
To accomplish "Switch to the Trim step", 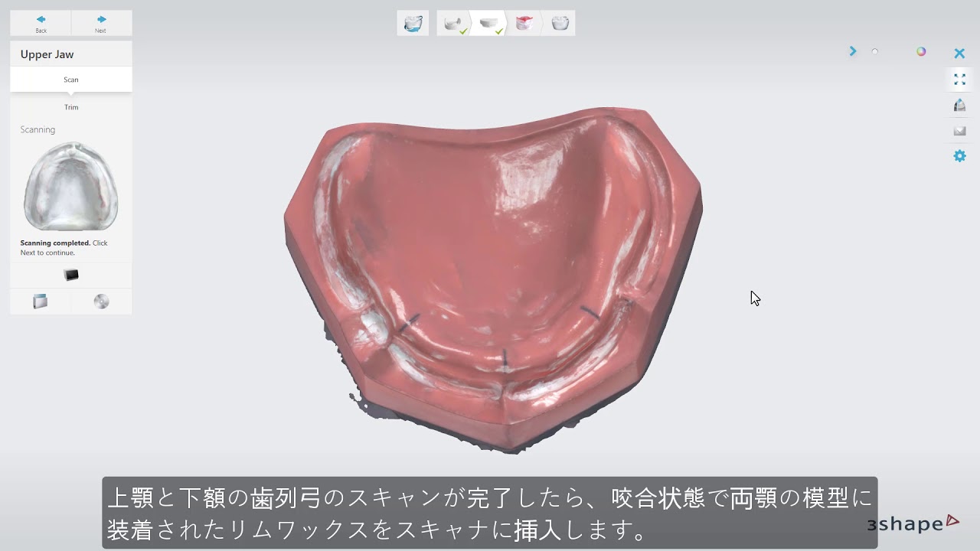I will (70, 107).
